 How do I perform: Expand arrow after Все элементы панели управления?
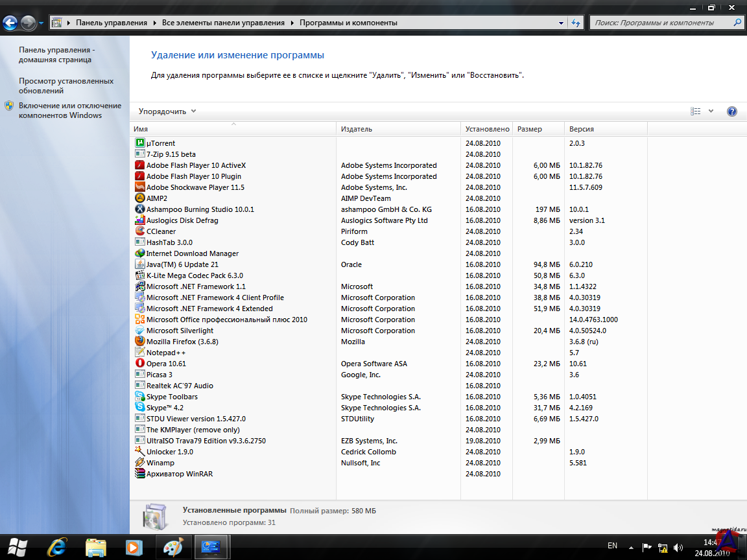coord(292,23)
